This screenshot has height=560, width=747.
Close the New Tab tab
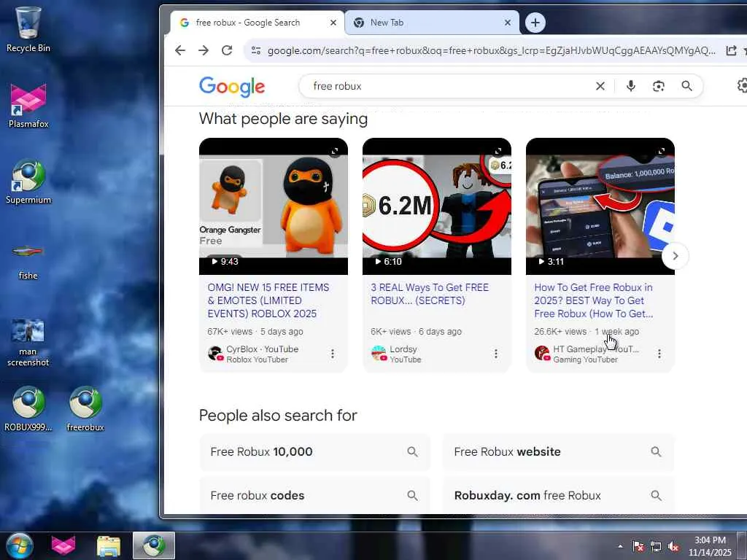click(508, 23)
